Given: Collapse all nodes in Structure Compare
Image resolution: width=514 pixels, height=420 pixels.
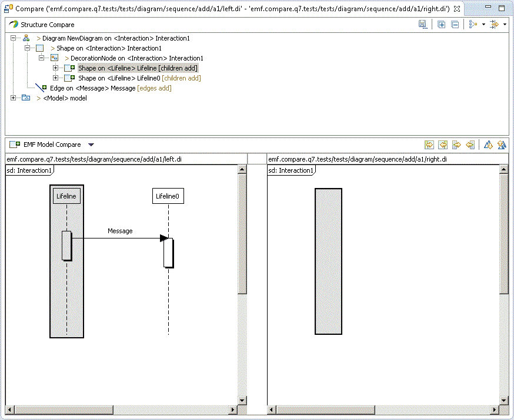Looking at the screenshot, I should tap(455, 24).
